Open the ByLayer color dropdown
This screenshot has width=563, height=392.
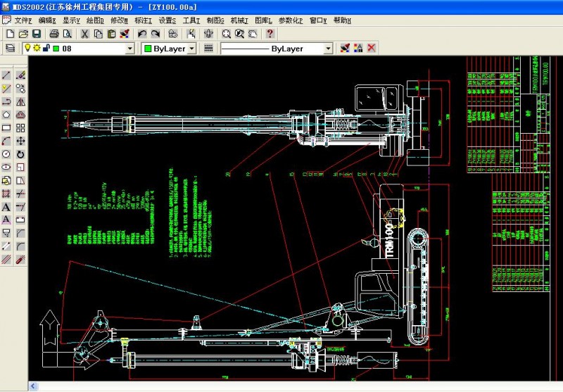pyautogui.click(x=191, y=49)
